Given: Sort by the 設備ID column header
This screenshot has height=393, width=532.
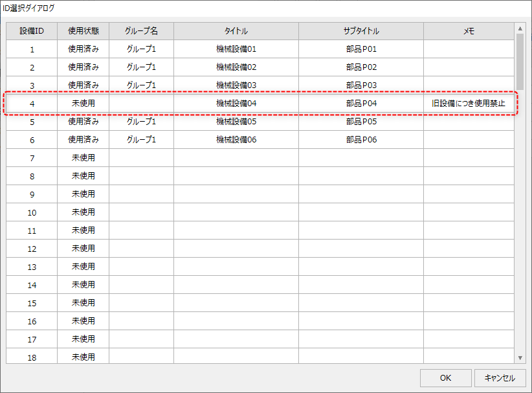Looking at the screenshot, I should [x=30, y=30].
